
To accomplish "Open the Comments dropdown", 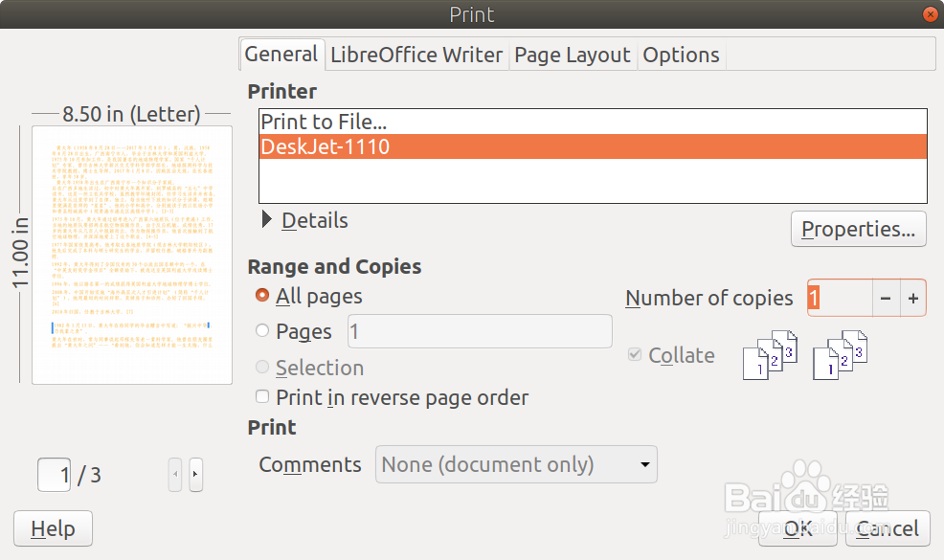I will tap(516, 464).
